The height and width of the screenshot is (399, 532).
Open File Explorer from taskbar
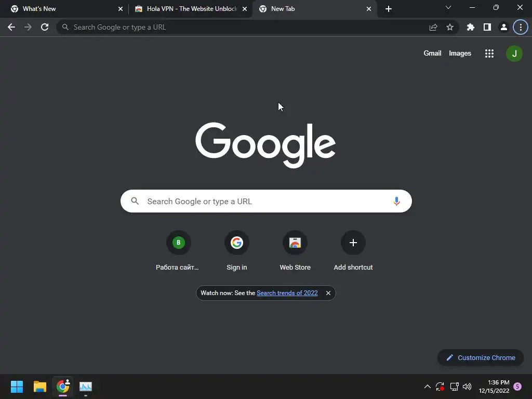click(40, 387)
